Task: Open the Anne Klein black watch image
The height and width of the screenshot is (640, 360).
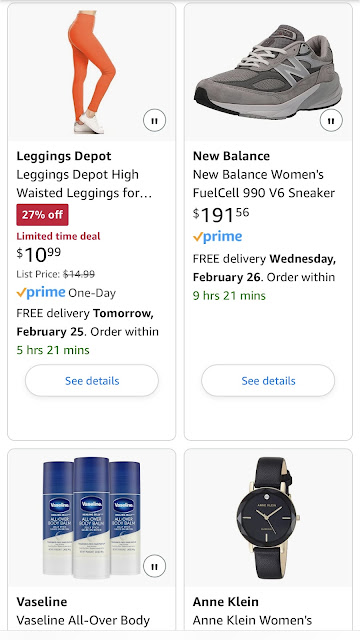Action: (268, 518)
